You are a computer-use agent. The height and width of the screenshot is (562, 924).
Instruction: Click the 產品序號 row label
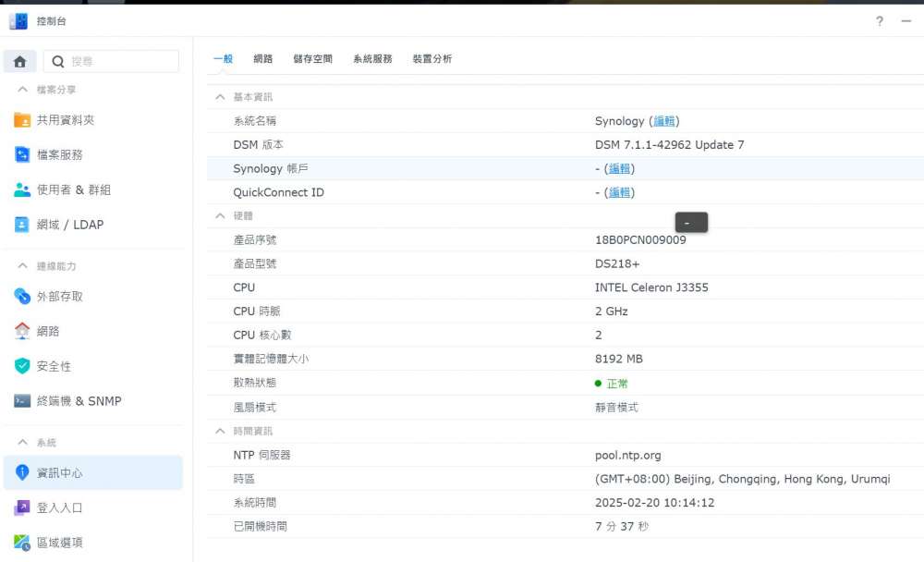(x=255, y=240)
